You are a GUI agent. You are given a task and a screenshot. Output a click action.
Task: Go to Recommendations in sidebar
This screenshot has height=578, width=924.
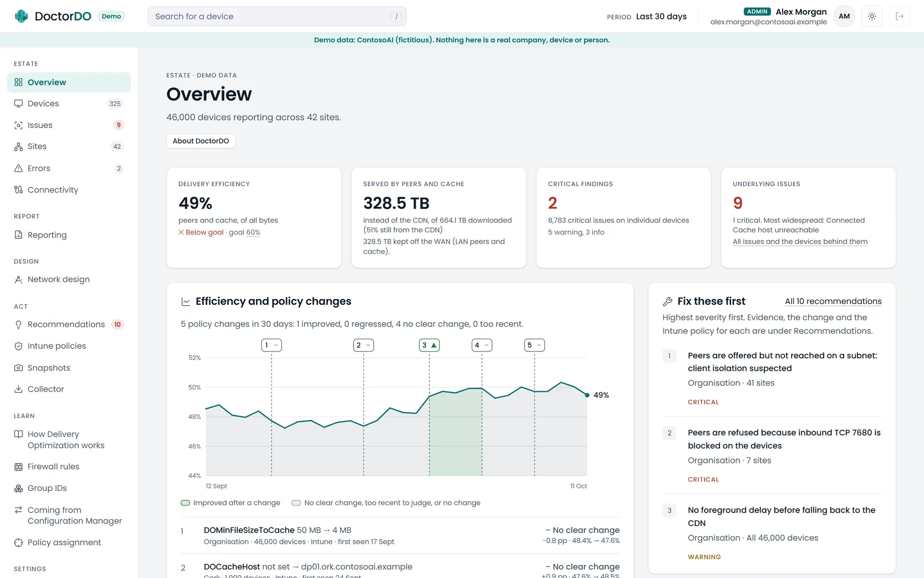pyautogui.click(x=69, y=325)
